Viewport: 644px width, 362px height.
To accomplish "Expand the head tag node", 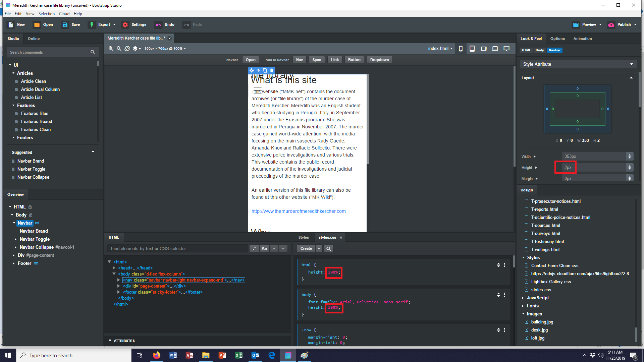I will (x=114, y=268).
